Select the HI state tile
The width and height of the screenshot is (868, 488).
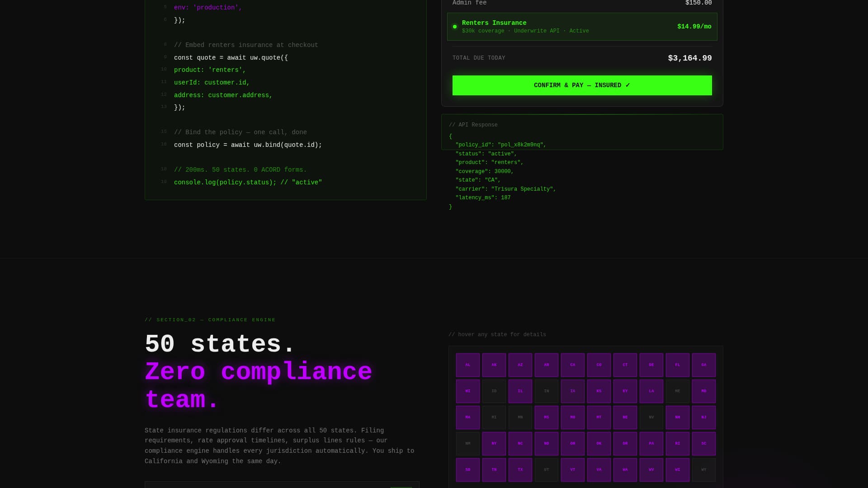tap(468, 391)
